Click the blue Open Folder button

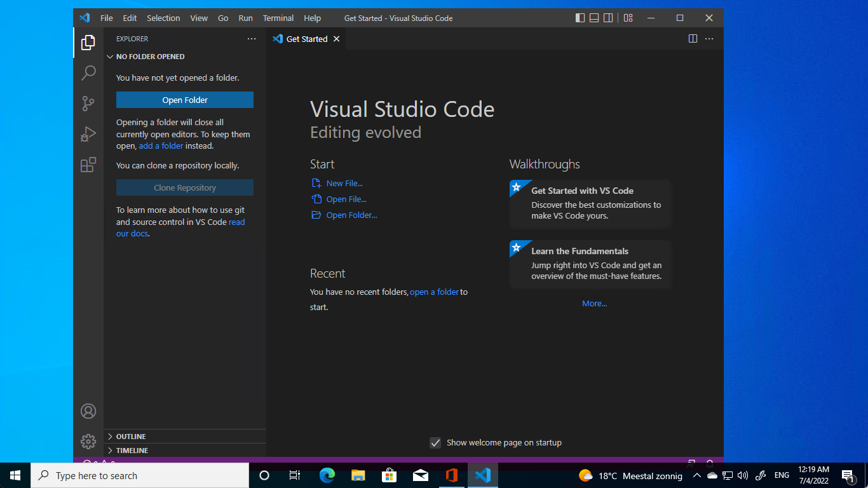(185, 100)
